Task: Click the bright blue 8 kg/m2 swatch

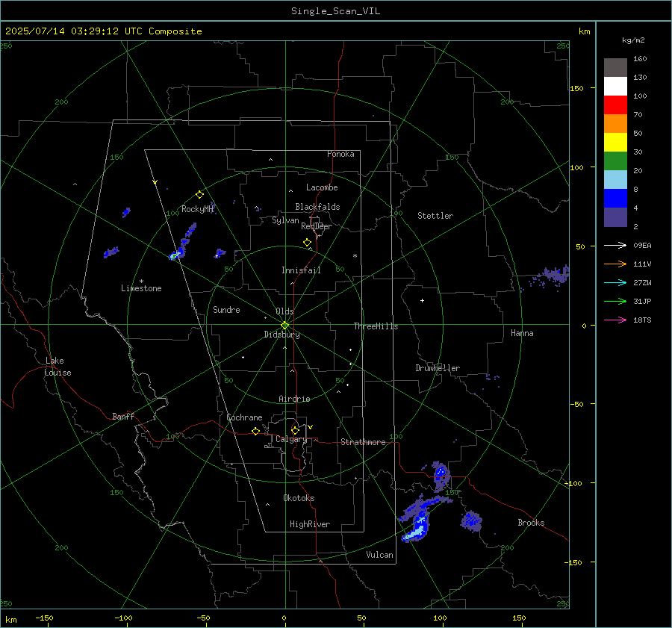Action: pyautogui.click(x=615, y=198)
